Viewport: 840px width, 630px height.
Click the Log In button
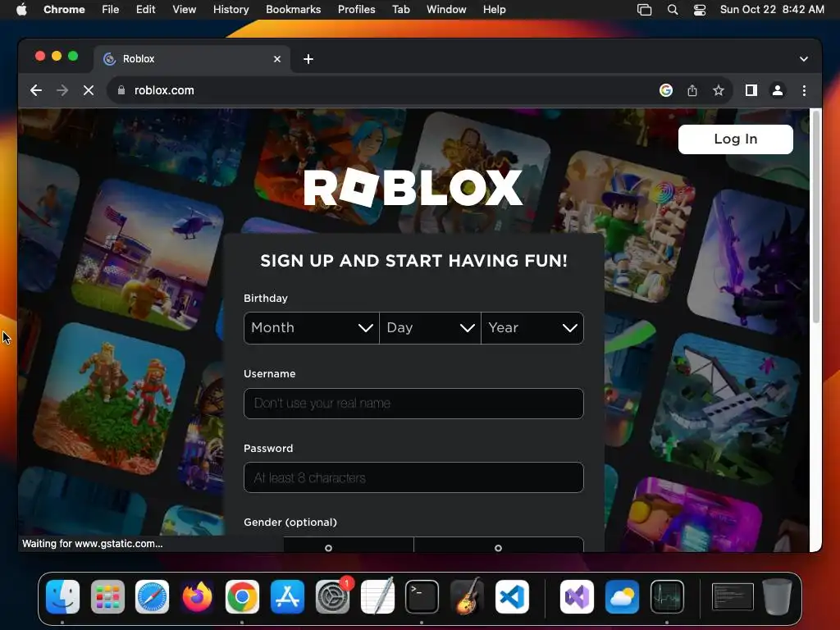click(x=736, y=139)
